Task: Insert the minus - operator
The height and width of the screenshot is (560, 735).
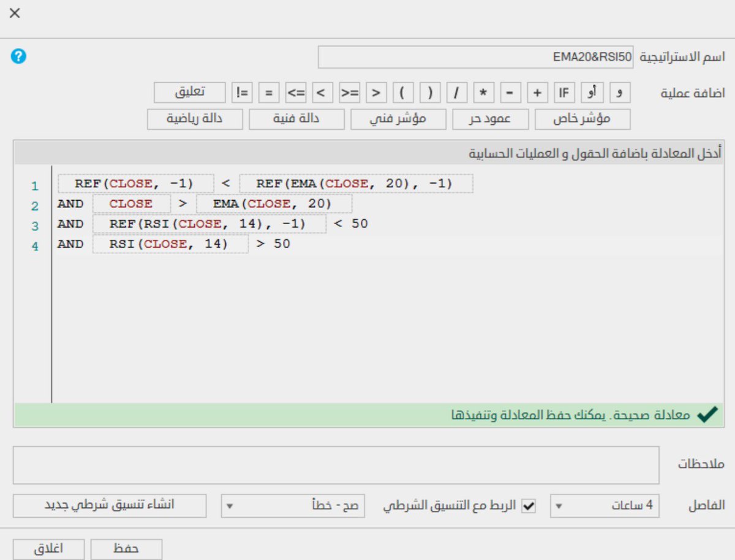Action: pos(511,93)
